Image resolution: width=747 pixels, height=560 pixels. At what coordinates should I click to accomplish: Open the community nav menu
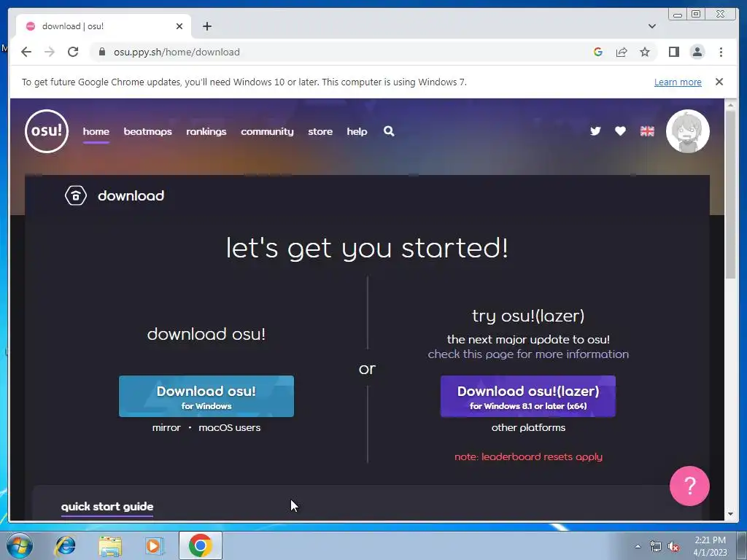click(x=267, y=131)
